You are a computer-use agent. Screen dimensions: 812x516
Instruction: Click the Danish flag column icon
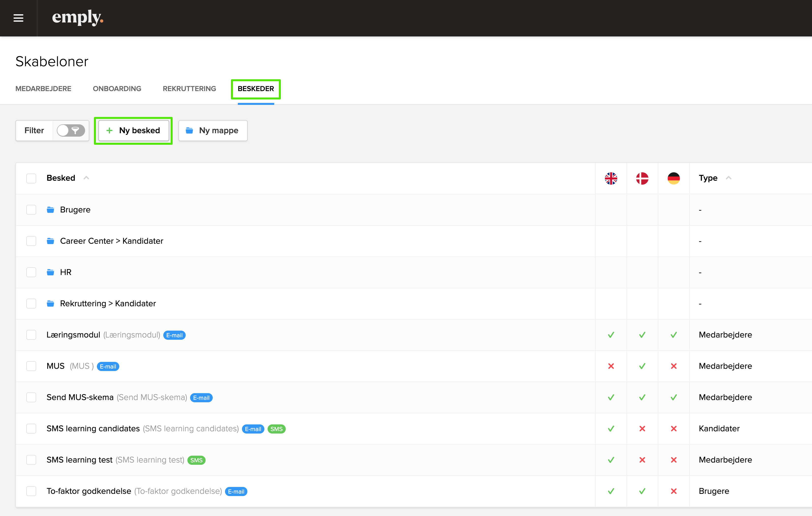pyautogui.click(x=642, y=178)
